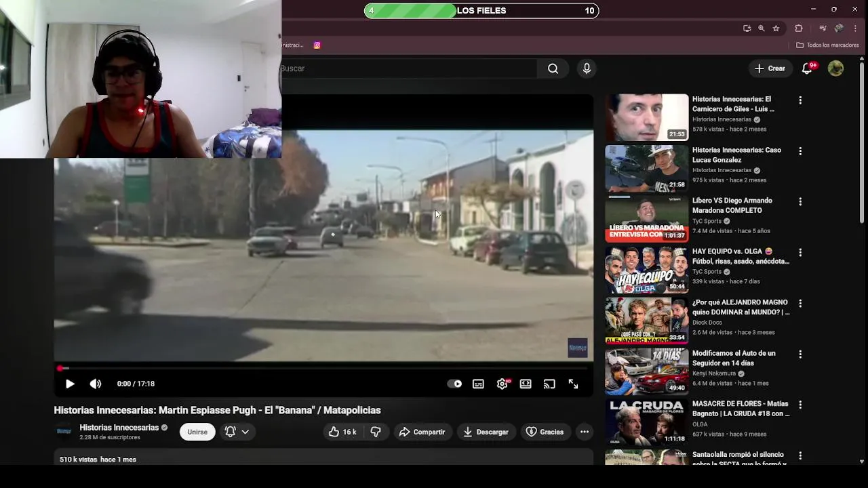Click the watermark logo in video corner

(578, 348)
